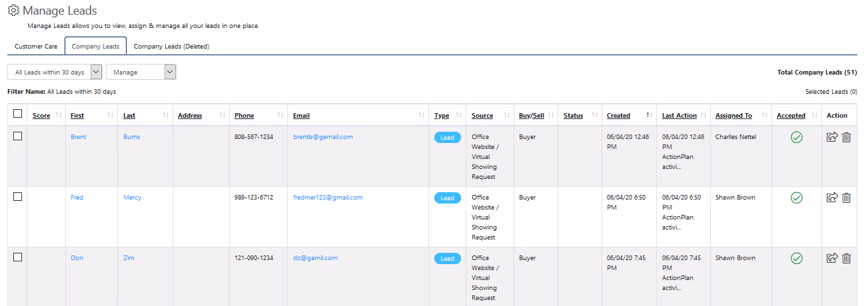
Task: Click phone number 121-090-1234
Action: tap(254, 258)
